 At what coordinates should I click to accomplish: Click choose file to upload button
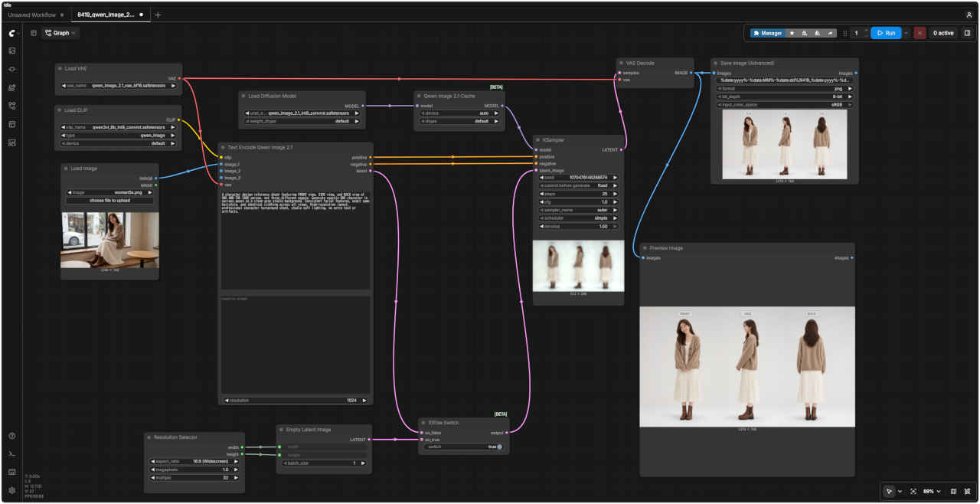tap(109, 201)
